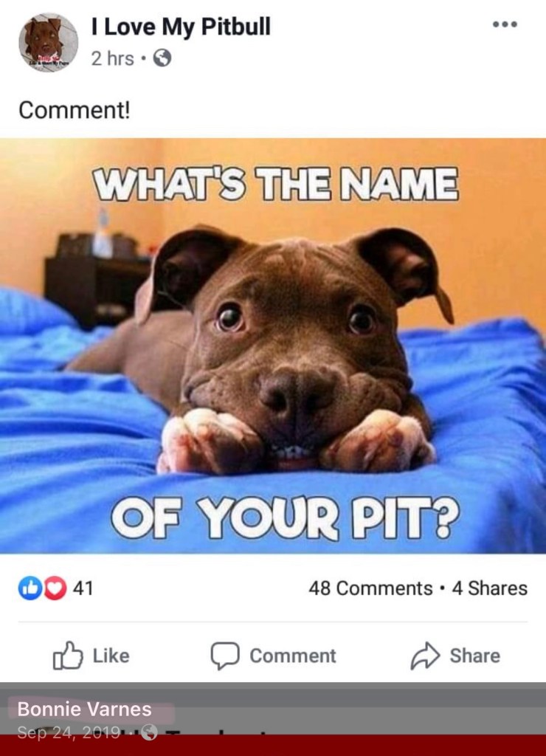Tap the red heart reaction icon
This screenshot has height=756, width=546.
click(55, 588)
